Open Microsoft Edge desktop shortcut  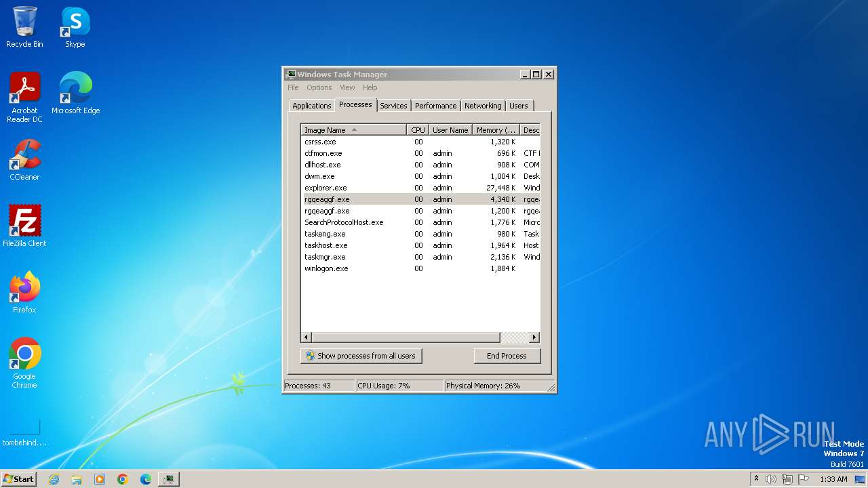pyautogui.click(x=75, y=94)
